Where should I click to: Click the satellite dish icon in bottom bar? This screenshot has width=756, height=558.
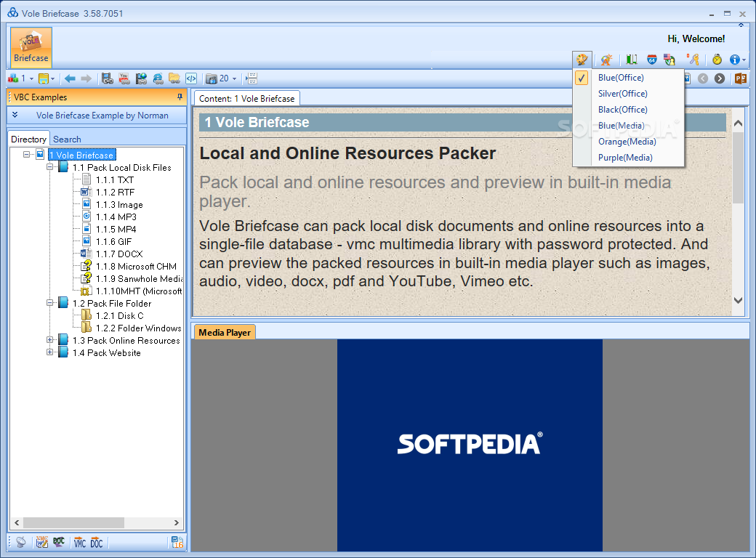pos(21,542)
